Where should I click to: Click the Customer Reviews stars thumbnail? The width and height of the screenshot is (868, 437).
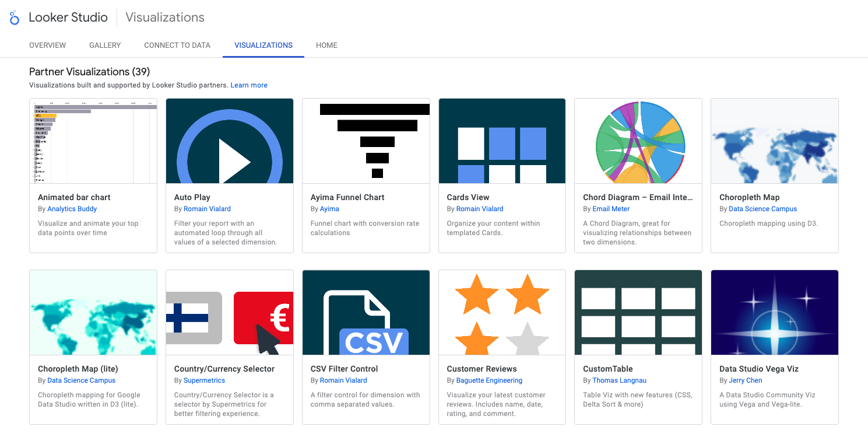pos(502,312)
